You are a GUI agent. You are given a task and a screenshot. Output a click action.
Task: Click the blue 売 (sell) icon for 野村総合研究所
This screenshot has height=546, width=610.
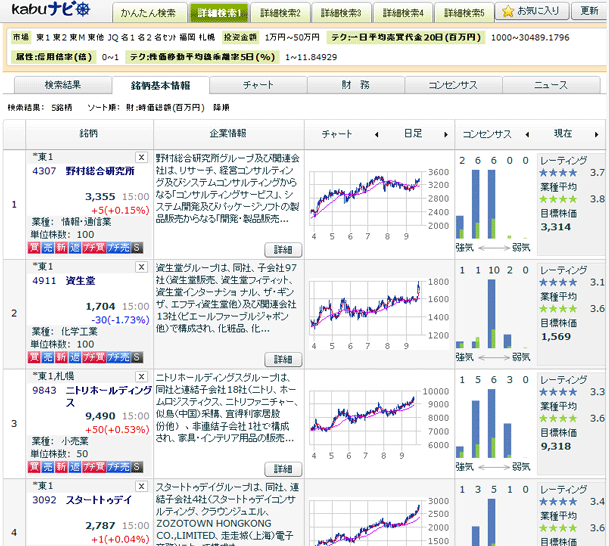(47, 248)
